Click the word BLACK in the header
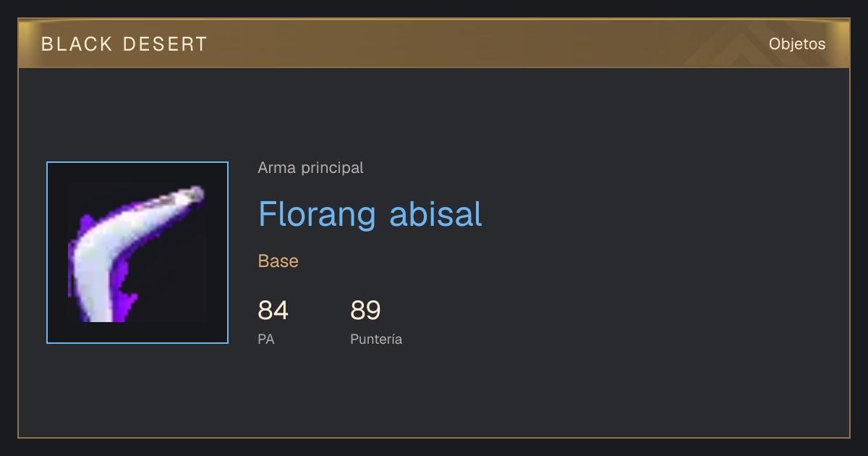 (x=77, y=44)
